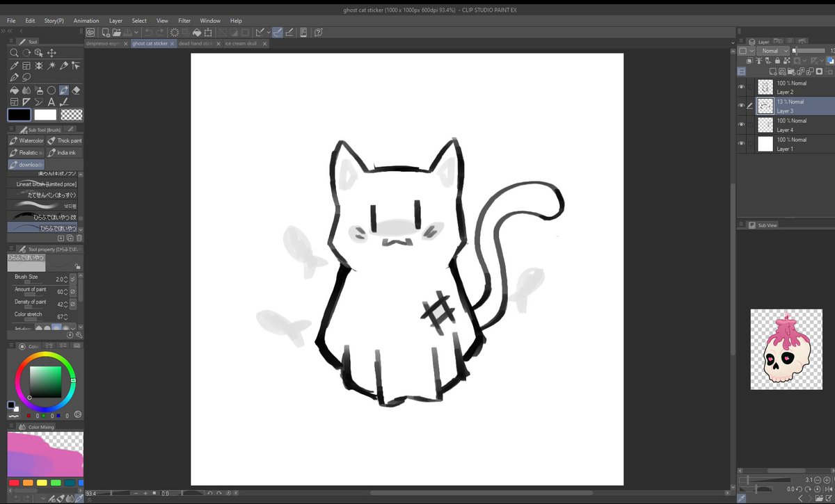This screenshot has height=504, width=835.
Task: Select the black main color swatch
Action: tap(19, 115)
